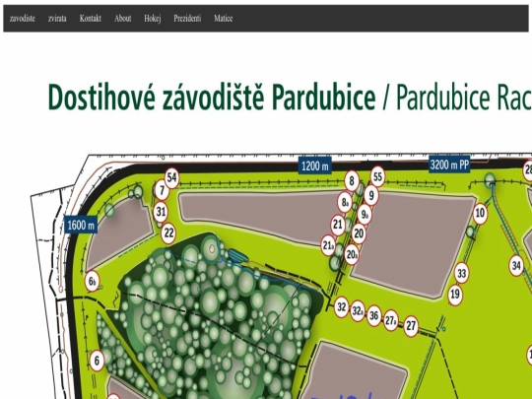
Task: Select obstacle marker 9
Action: [371, 195]
